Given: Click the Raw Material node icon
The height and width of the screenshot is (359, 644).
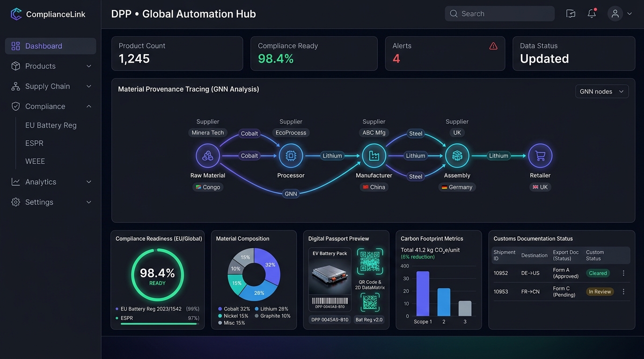Looking at the screenshot, I should pos(207,156).
